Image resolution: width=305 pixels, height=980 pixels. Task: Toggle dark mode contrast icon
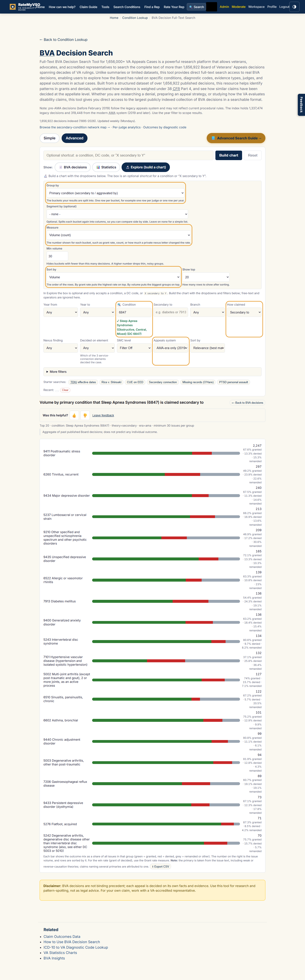294,7
